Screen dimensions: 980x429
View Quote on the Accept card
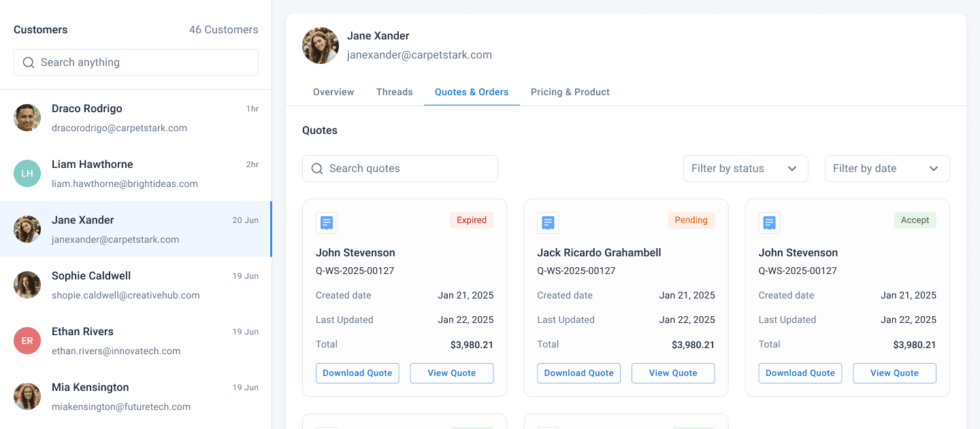coord(895,373)
